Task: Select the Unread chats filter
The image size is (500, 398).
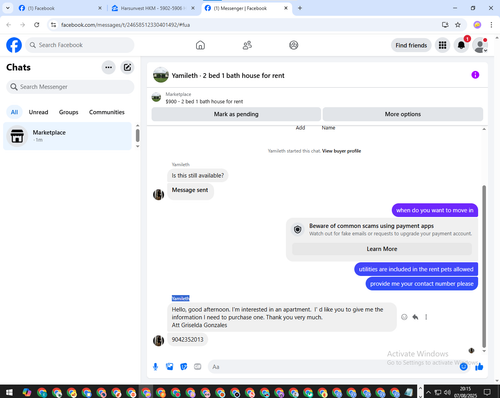Action: pos(38,112)
